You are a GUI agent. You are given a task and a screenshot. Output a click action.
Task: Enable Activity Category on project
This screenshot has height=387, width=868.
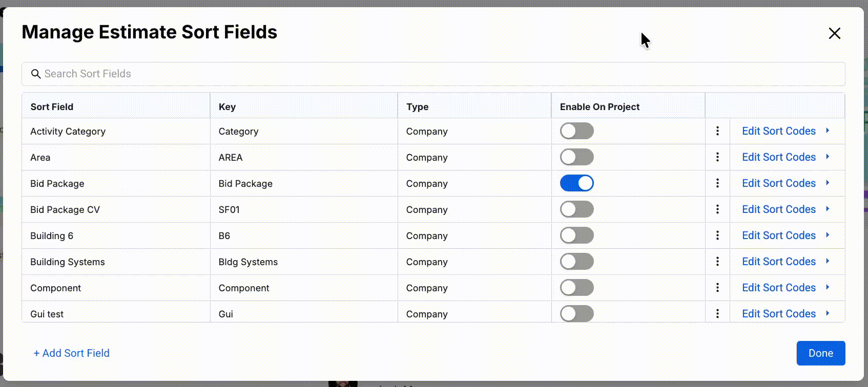coord(576,131)
